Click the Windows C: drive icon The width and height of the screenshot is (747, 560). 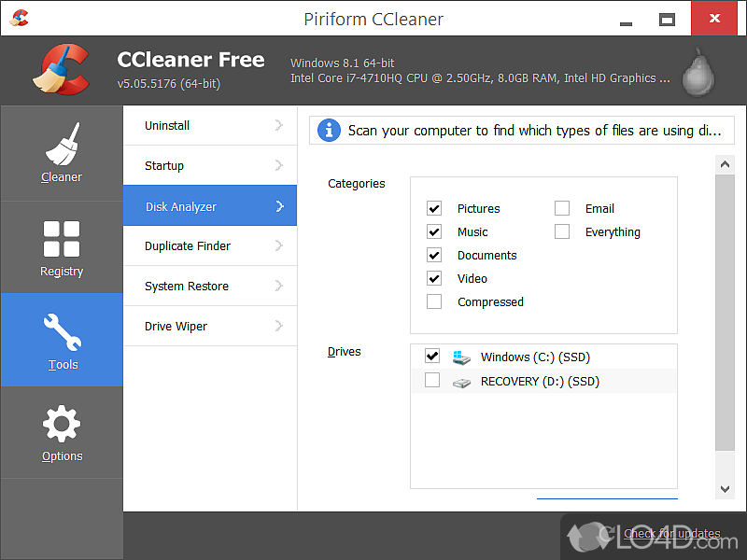[461, 357]
